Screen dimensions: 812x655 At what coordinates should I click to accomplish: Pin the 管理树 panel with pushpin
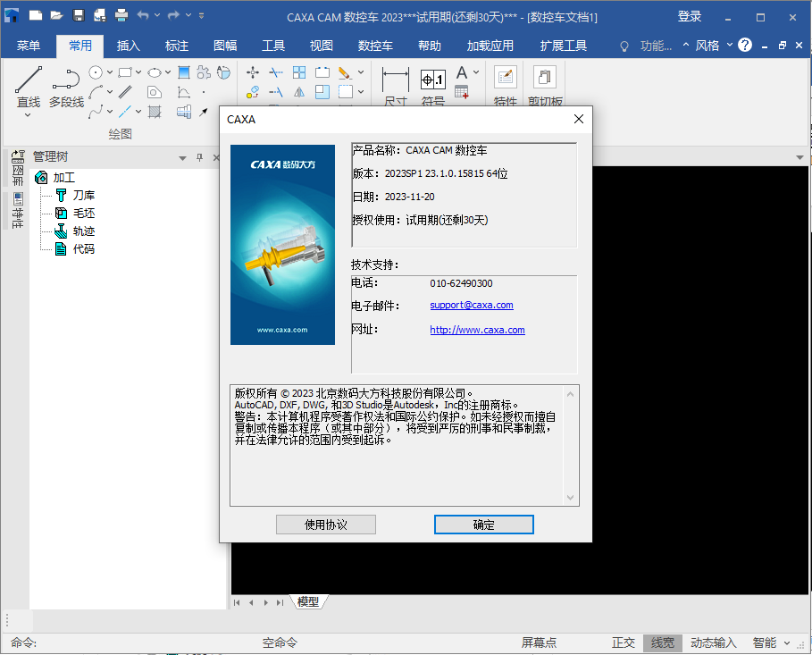click(199, 157)
